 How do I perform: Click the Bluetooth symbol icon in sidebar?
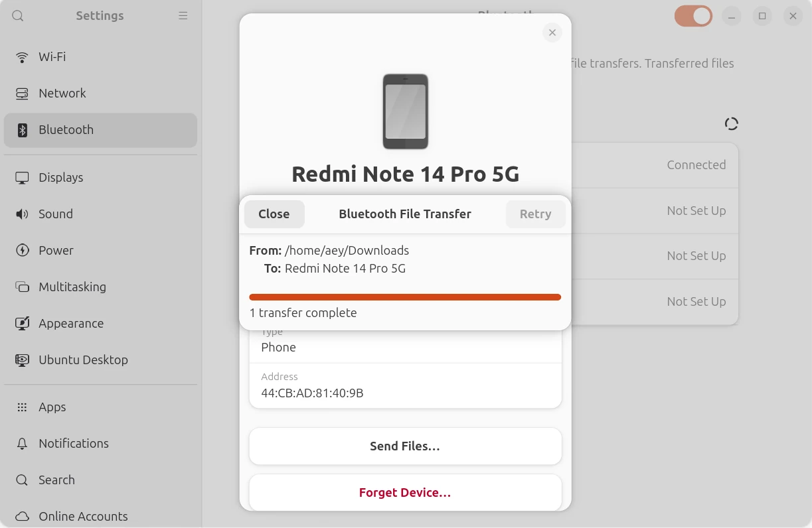tap(23, 130)
